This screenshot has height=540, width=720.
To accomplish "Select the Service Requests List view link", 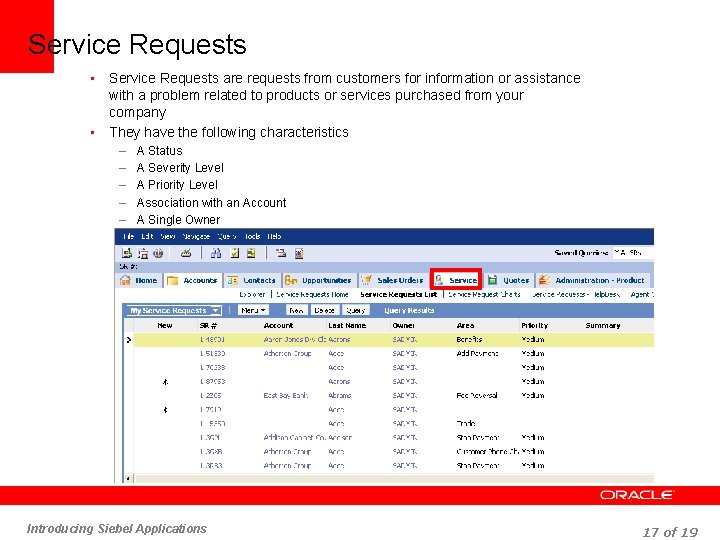I will click(x=399, y=294).
